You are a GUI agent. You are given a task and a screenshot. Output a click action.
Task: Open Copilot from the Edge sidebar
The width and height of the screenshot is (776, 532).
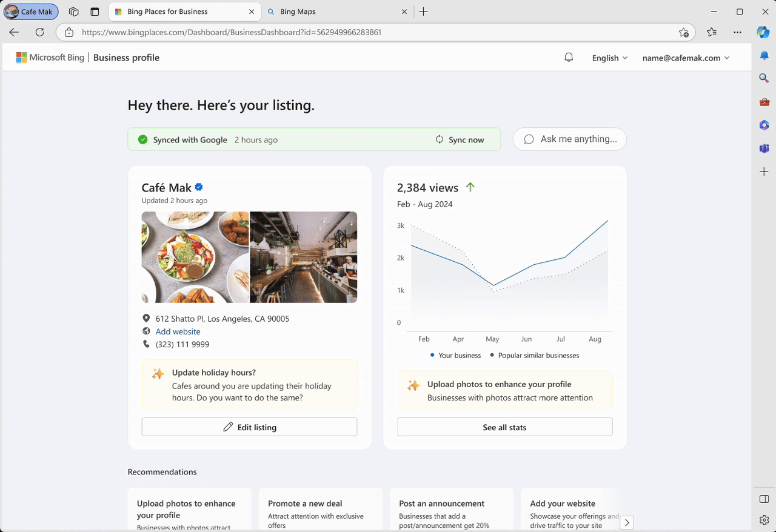pos(763,32)
